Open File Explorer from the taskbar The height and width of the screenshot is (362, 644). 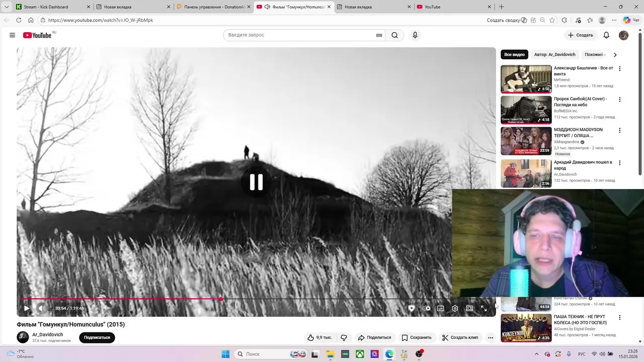pos(330,354)
